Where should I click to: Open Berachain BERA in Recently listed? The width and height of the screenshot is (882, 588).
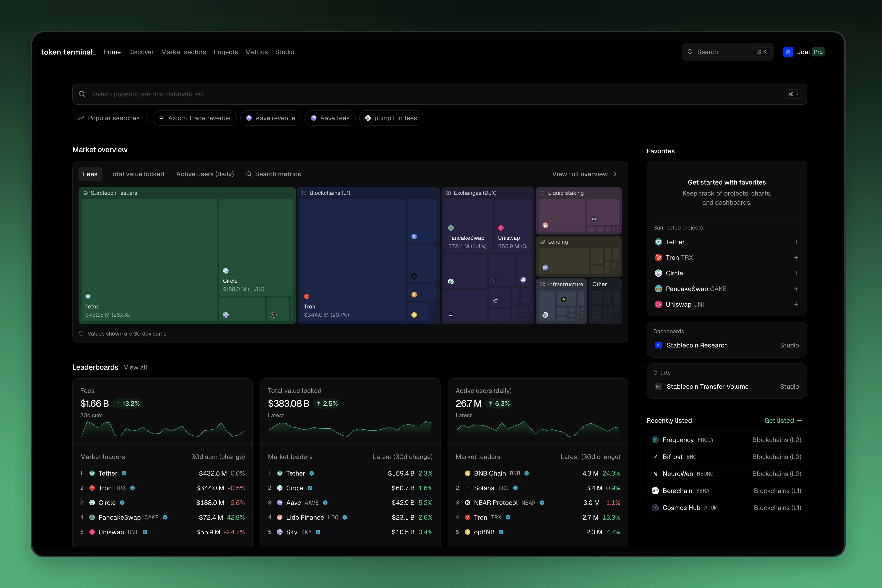click(727, 491)
